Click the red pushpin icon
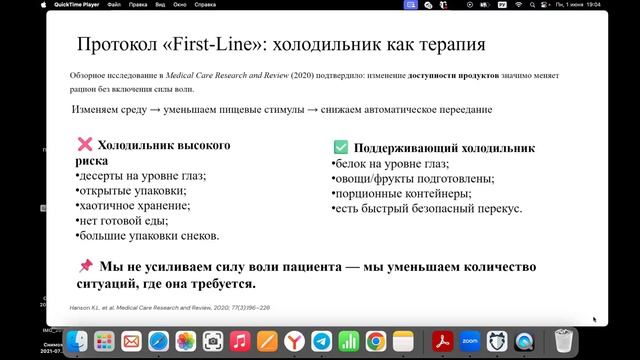Screen dimensions: 640x360 click(x=86, y=266)
